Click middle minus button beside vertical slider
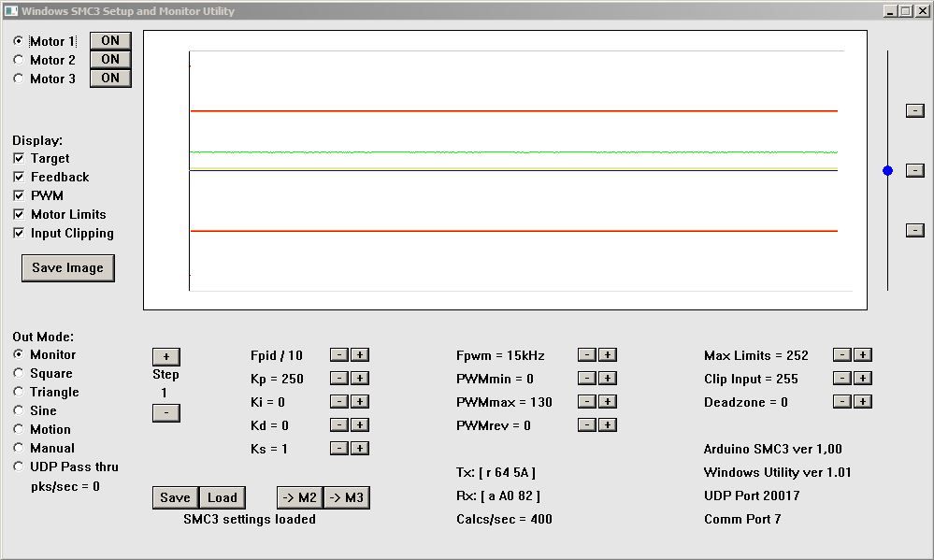This screenshot has width=934, height=560. (x=915, y=170)
